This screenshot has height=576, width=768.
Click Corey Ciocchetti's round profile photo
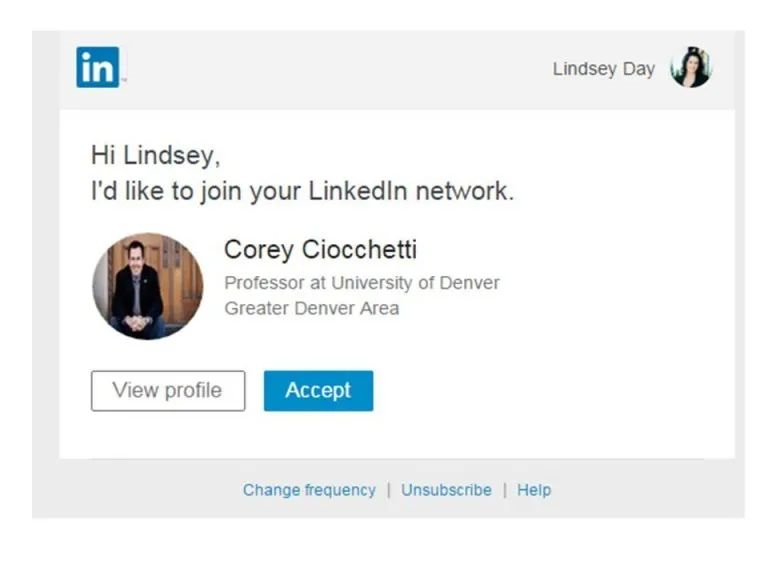[x=147, y=287]
